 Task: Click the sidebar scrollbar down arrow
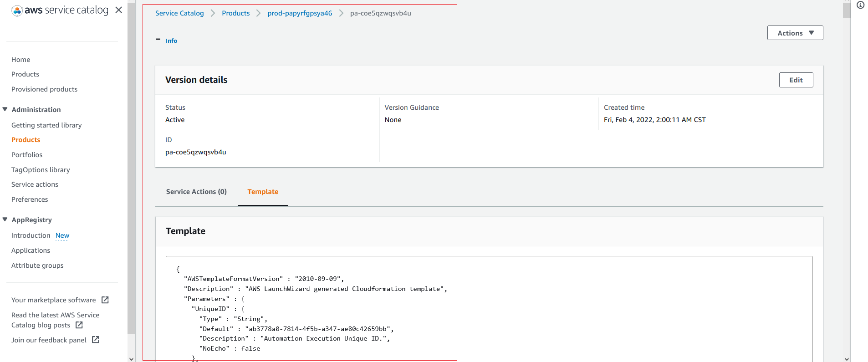[x=132, y=359]
